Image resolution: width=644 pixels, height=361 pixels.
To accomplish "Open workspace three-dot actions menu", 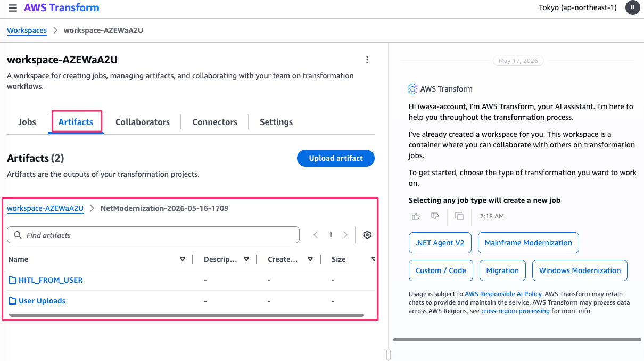I will click(367, 60).
